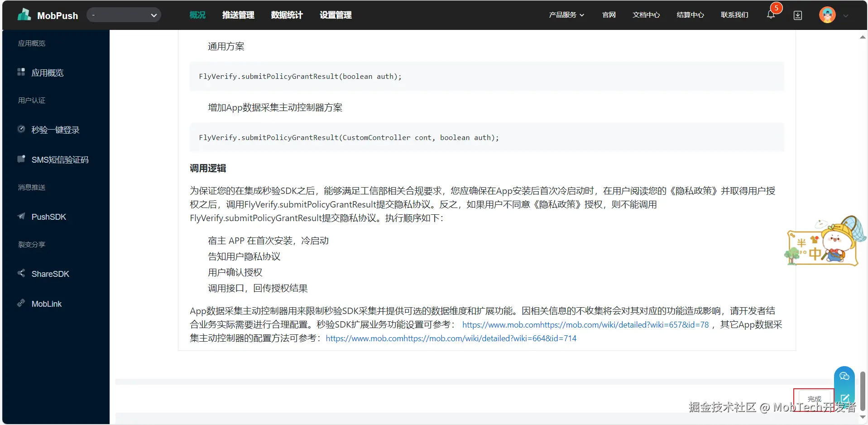Switch to the 概况 tab

click(x=197, y=15)
